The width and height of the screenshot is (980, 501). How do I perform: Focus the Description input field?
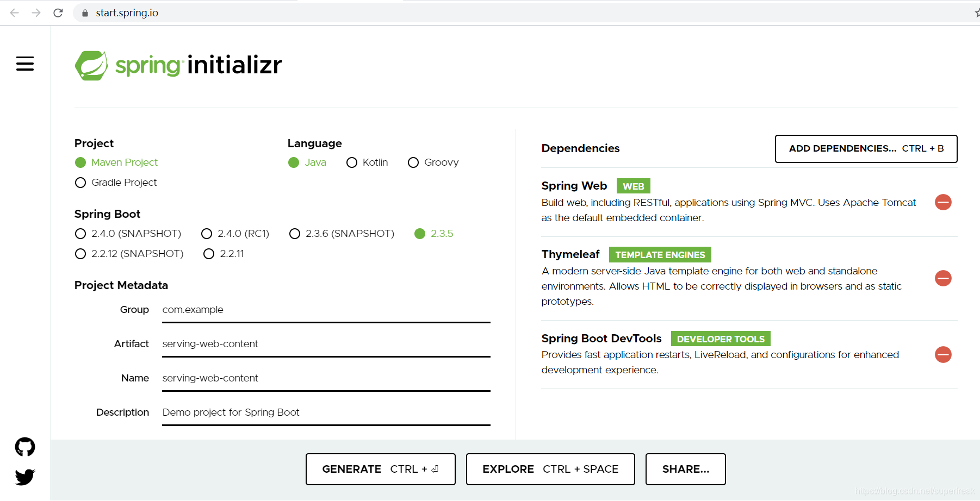326,412
